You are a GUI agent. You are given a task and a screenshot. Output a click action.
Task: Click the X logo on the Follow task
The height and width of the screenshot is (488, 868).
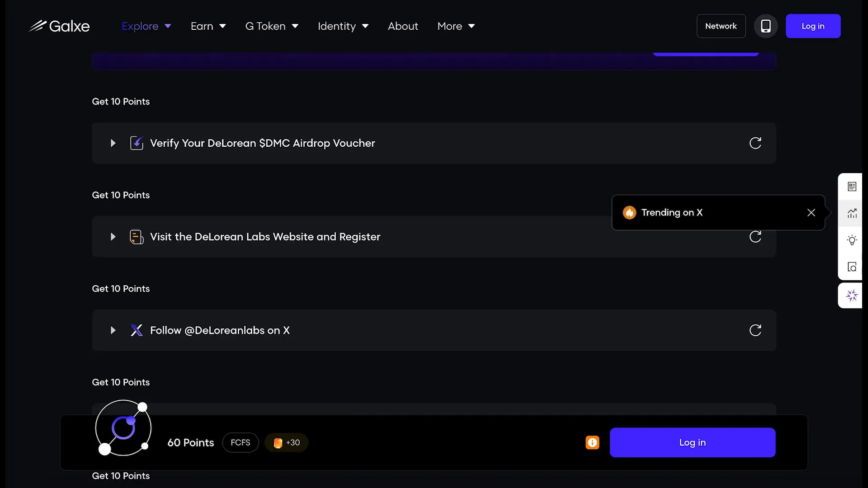point(137,330)
